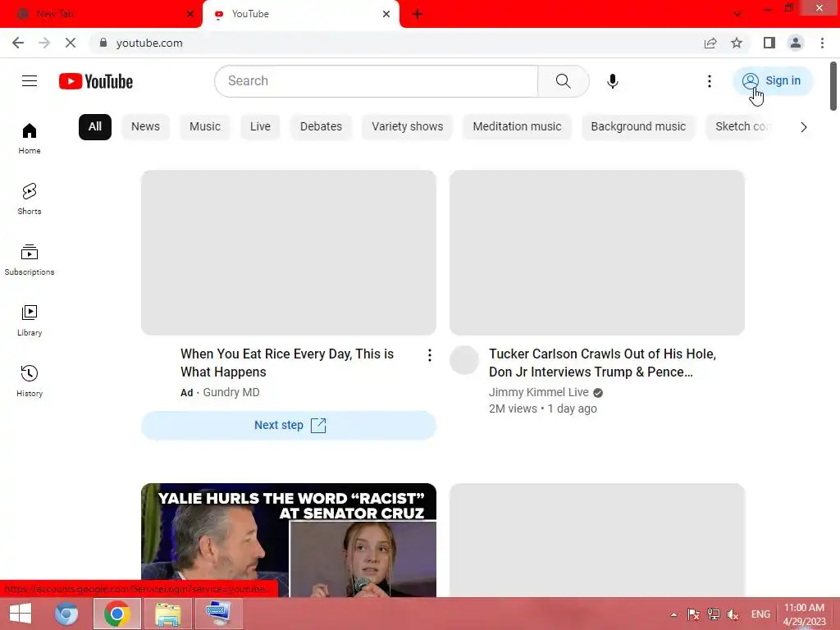
Task: Select the Background music chip
Action: point(638,127)
